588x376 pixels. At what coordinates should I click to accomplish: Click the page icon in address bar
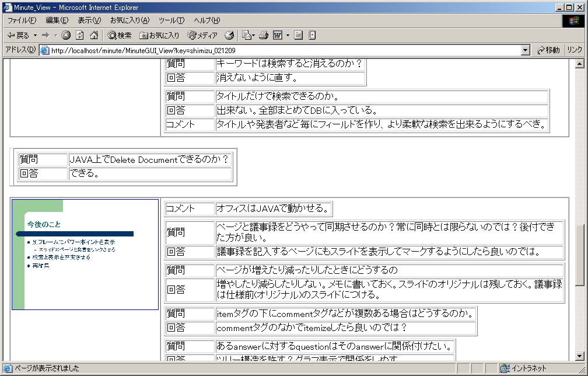[44, 50]
